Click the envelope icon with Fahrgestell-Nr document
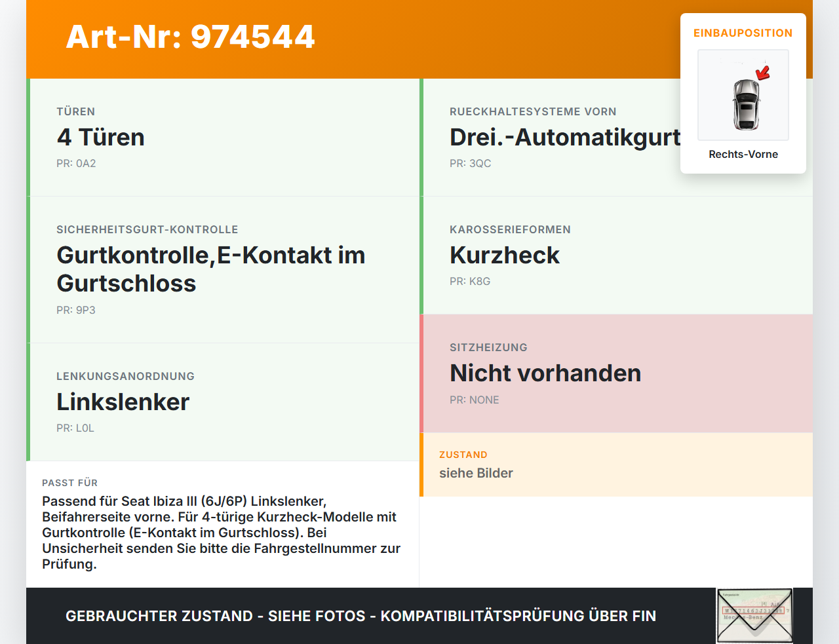 click(x=754, y=615)
